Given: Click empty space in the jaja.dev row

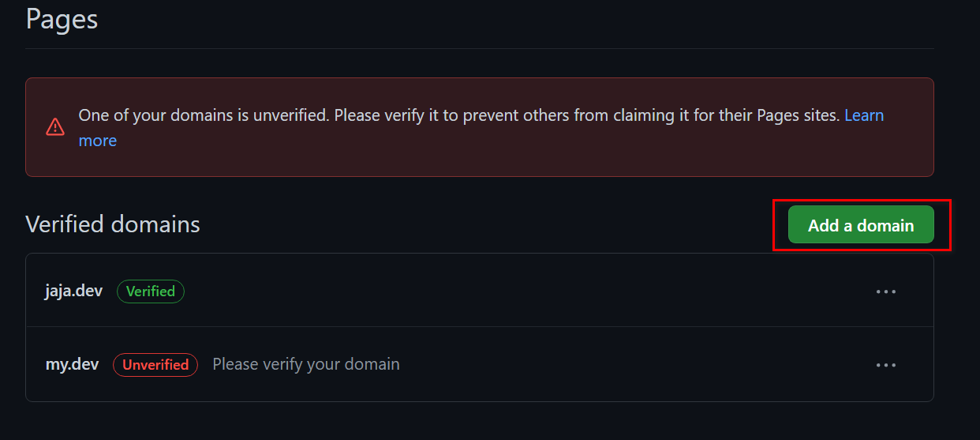Looking at the screenshot, I should point(513,291).
